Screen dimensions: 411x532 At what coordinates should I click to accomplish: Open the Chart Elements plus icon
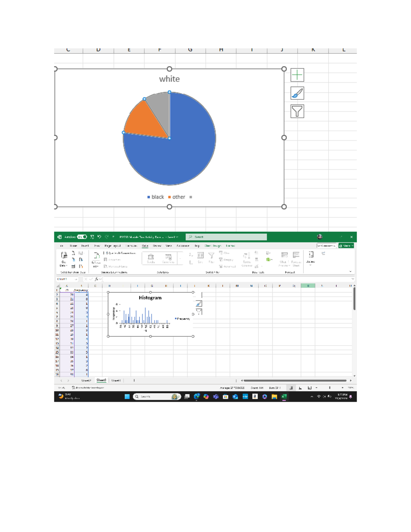pos(297,75)
